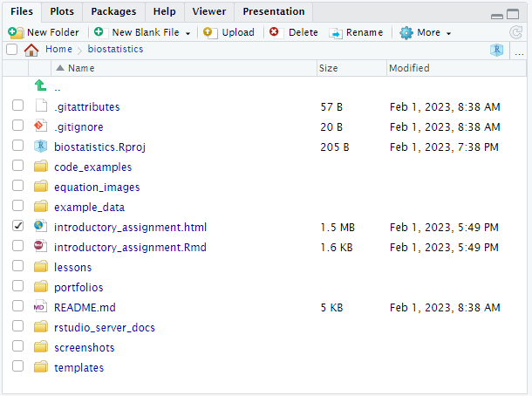Click the code_examples folder icon
The image size is (532, 396).
click(x=41, y=167)
